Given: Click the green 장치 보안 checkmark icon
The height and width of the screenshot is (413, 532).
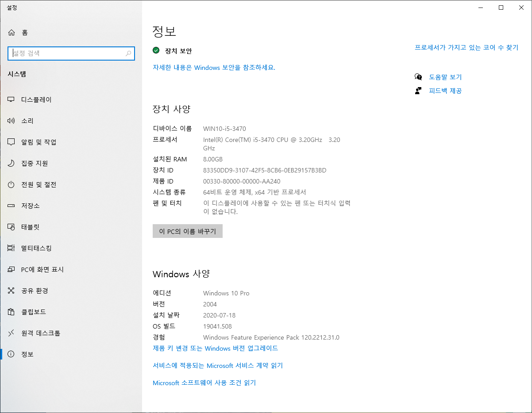Looking at the screenshot, I should 156,50.
